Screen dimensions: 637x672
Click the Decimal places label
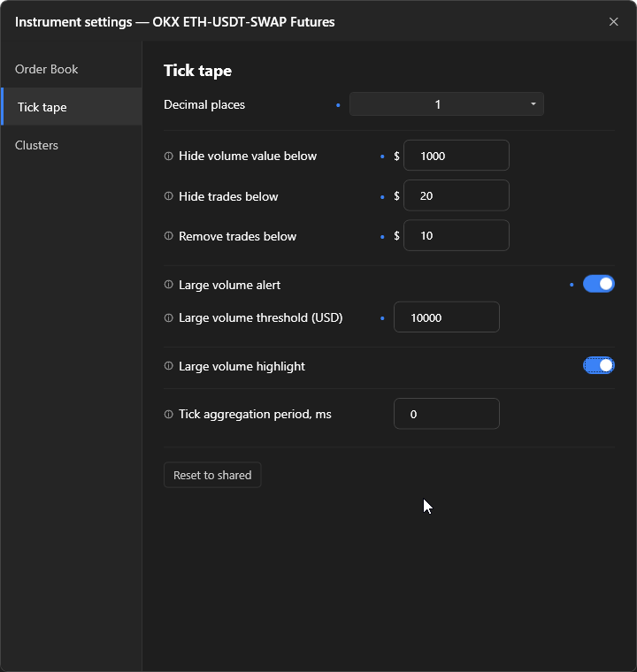(204, 104)
